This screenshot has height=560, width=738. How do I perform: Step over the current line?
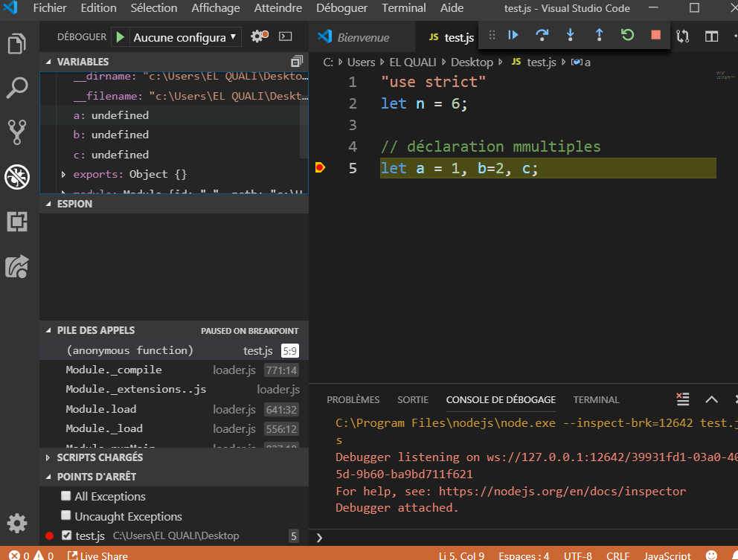[x=542, y=35]
